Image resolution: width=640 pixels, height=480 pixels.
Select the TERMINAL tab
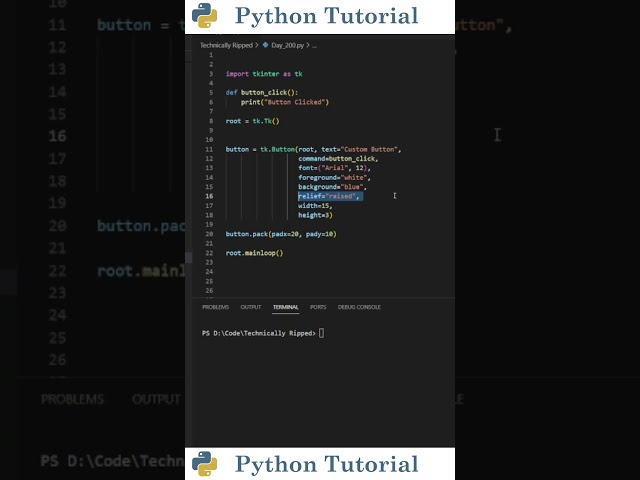(x=286, y=307)
